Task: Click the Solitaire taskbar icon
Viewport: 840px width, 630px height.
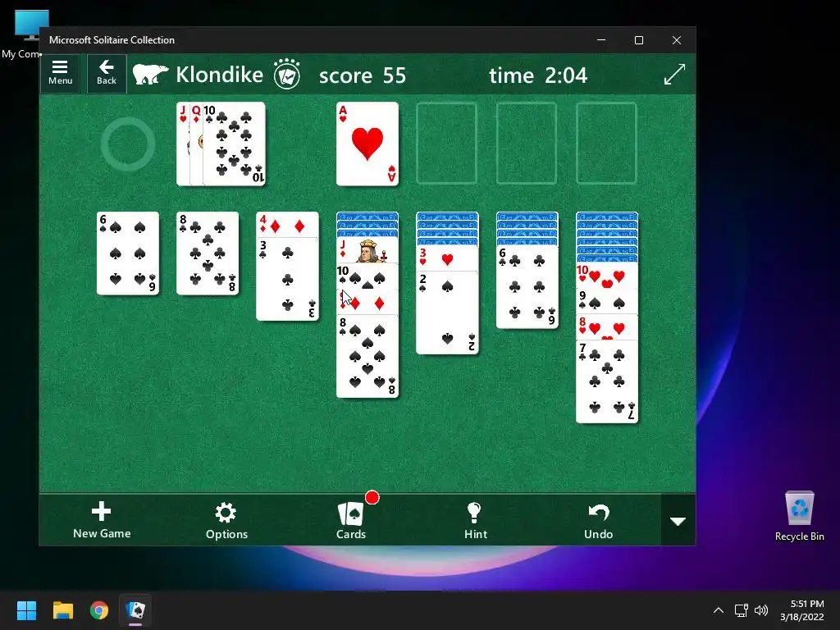Action: [135, 610]
